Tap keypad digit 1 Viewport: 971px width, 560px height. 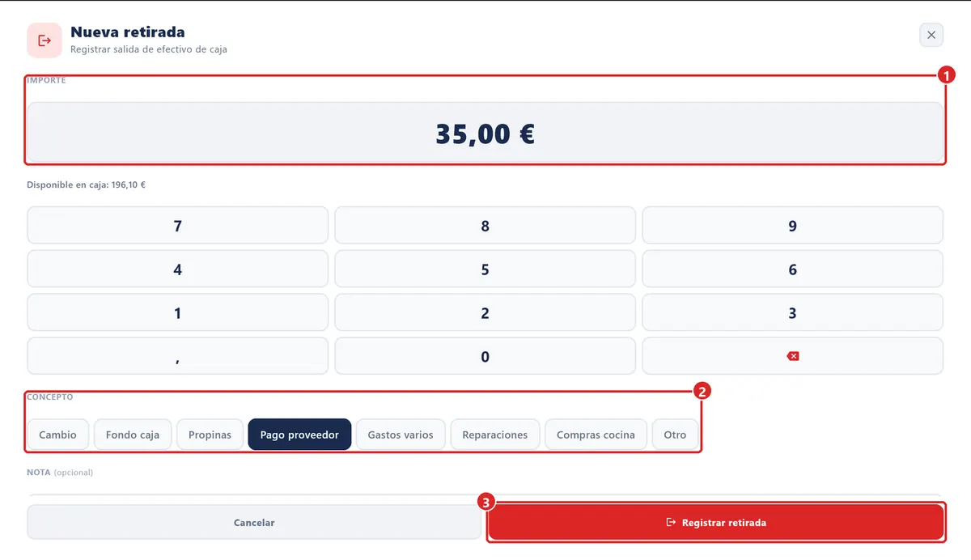(178, 313)
